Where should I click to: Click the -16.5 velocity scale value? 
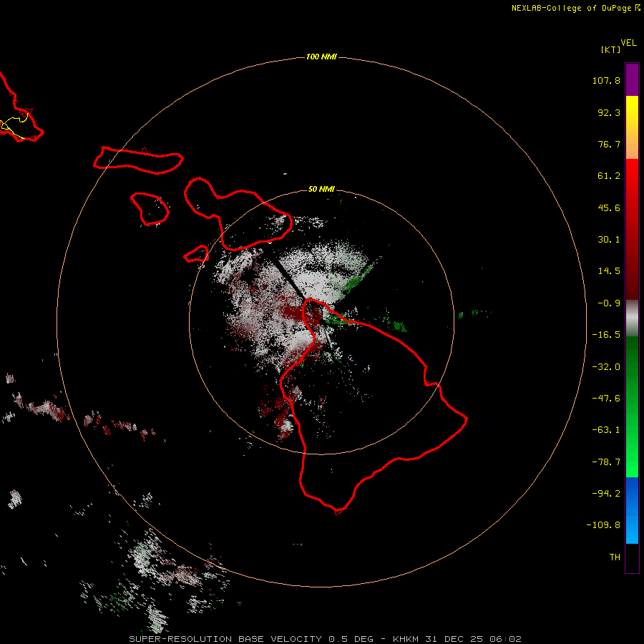point(606,335)
